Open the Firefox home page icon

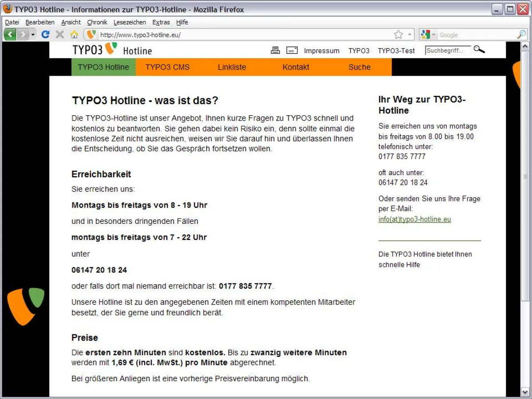(74, 34)
